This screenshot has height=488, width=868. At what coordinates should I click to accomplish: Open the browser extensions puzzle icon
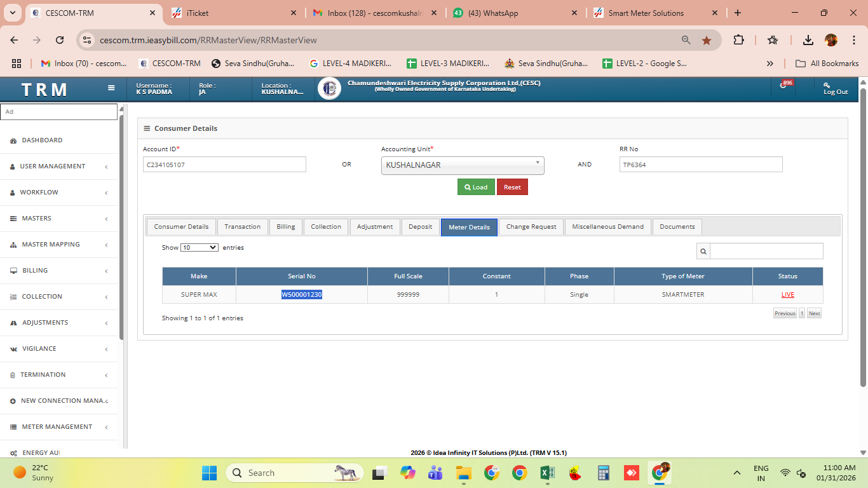coord(738,40)
